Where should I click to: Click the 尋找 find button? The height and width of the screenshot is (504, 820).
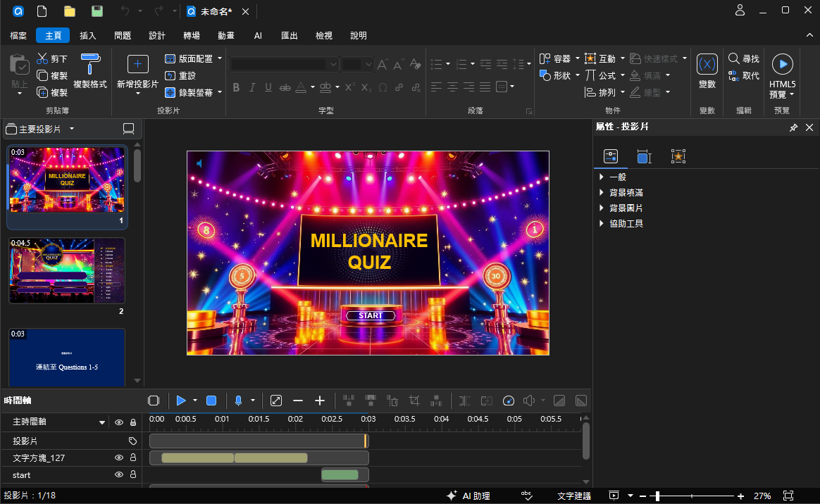pyautogui.click(x=744, y=58)
